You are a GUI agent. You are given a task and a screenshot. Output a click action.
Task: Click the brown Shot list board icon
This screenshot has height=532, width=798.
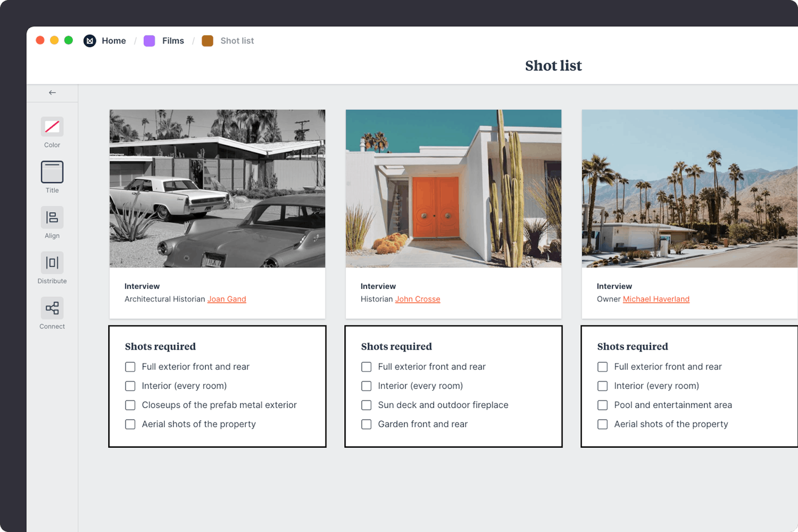point(208,40)
